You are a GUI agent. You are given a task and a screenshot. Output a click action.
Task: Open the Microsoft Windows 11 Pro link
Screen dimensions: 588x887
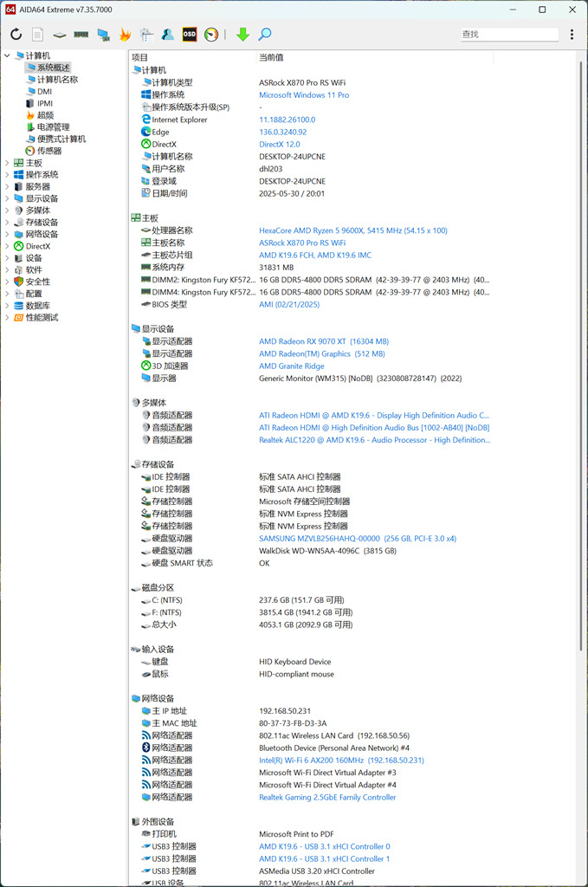[304, 95]
